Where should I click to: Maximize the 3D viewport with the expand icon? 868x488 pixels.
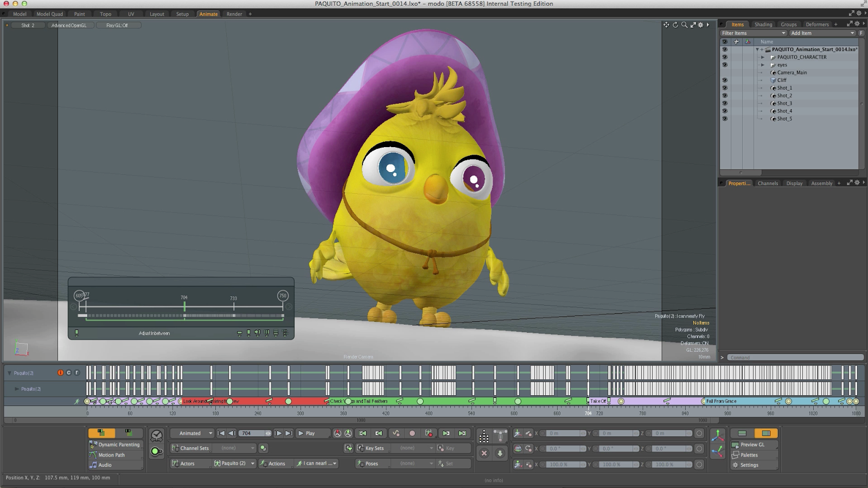(x=693, y=25)
